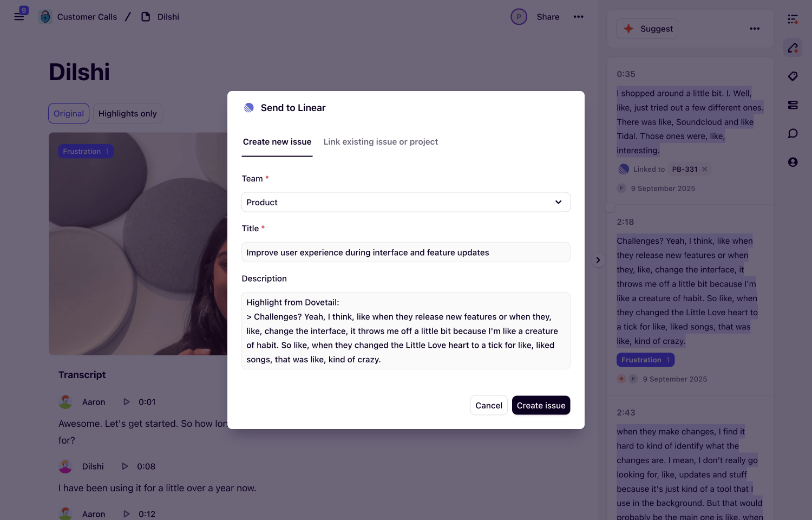This screenshot has width=812, height=520.
Task: Click the Suggest button
Action: pos(647,29)
